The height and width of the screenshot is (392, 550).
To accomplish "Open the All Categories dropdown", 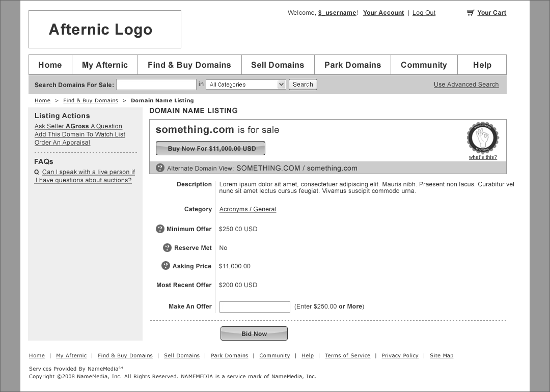I will (x=245, y=85).
